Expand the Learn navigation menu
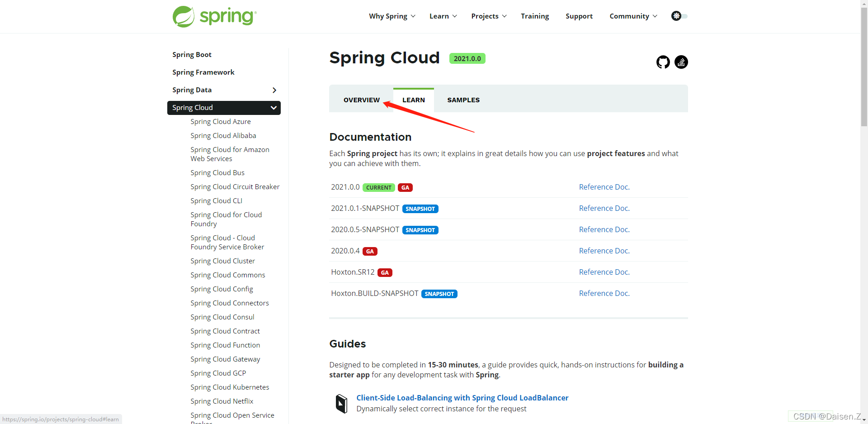The width and height of the screenshot is (868, 424). (x=443, y=16)
